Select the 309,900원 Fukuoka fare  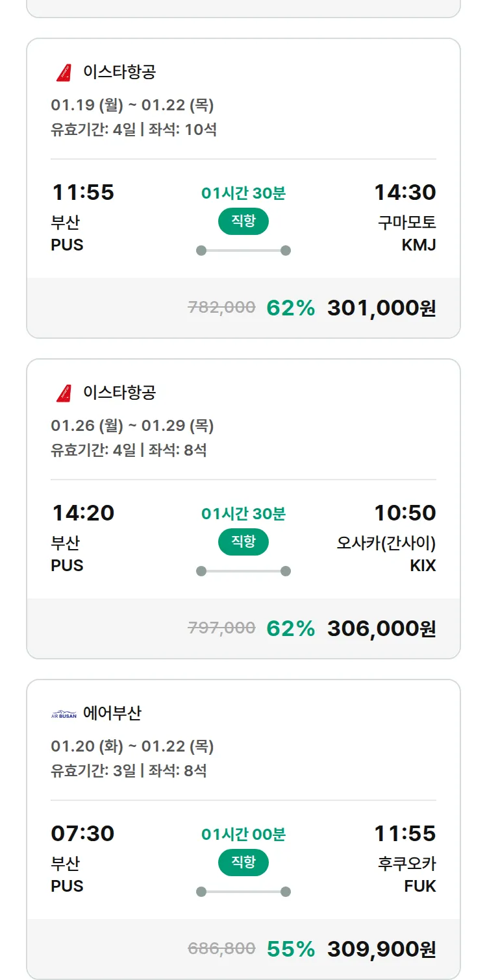click(381, 949)
